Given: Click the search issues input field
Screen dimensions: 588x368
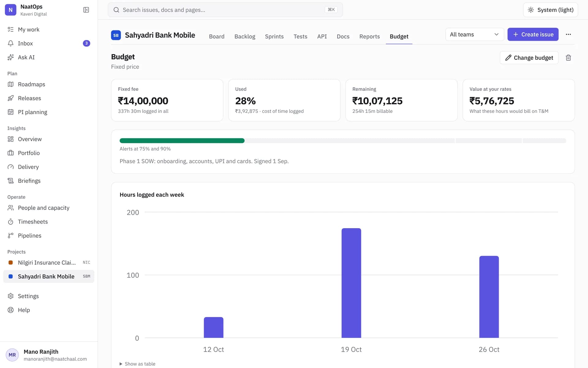Looking at the screenshot, I should pos(225,10).
